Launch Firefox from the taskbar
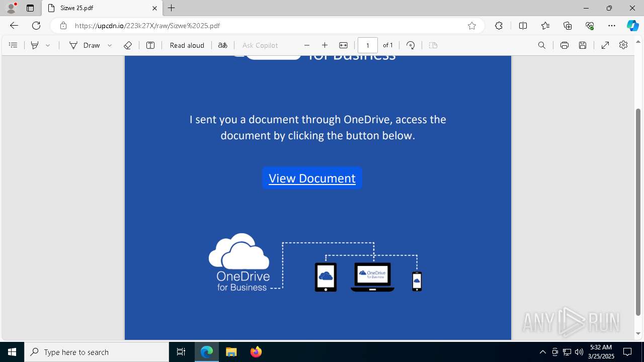Viewport: 644px width, 362px height. pos(256,352)
